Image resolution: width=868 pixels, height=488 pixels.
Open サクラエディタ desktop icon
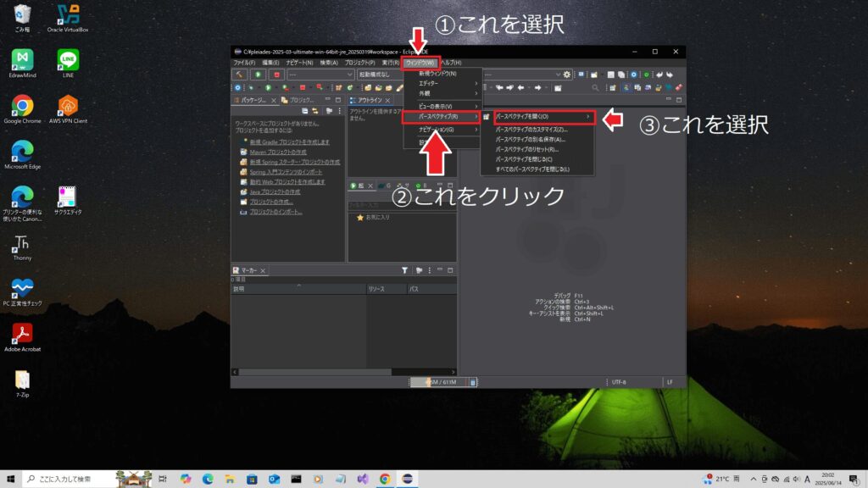pos(68,200)
